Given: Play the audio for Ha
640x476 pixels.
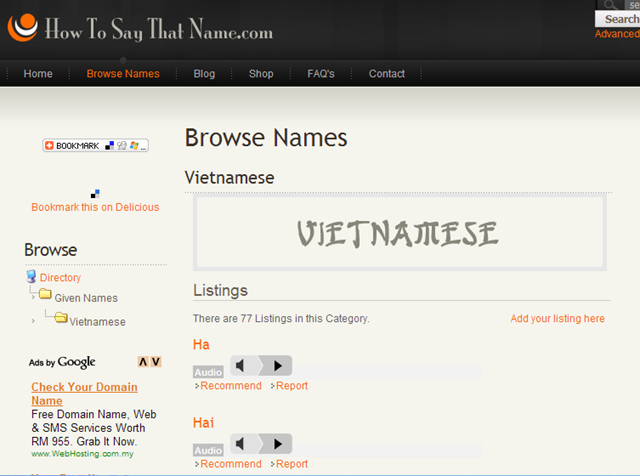Looking at the screenshot, I should (278, 366).
